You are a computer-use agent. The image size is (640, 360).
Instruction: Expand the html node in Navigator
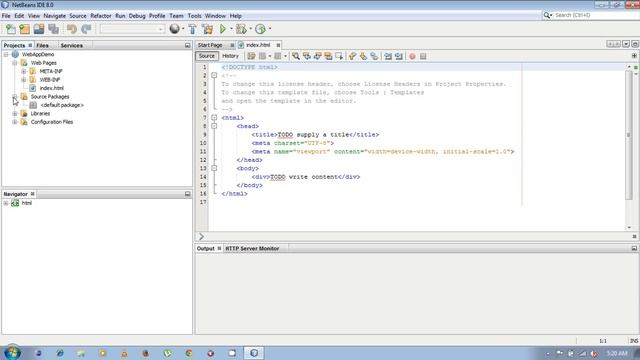[6, 203]
